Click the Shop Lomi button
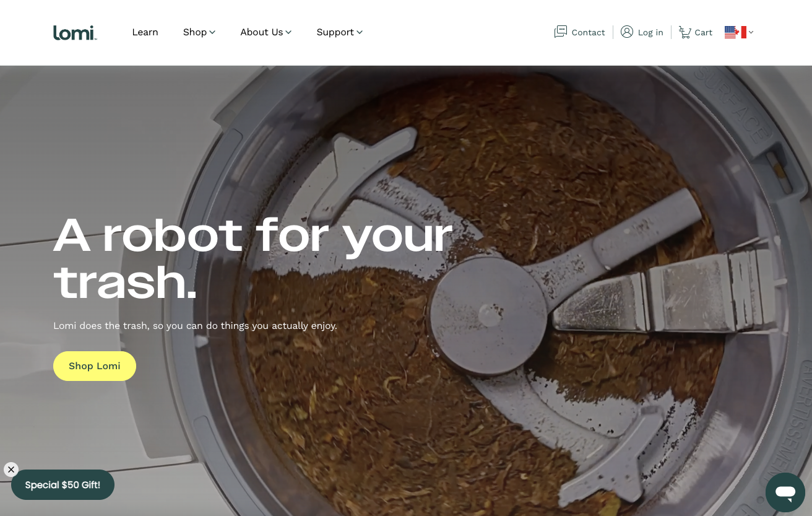This screenshot has width=812, height=516. [x=95, y=366]
